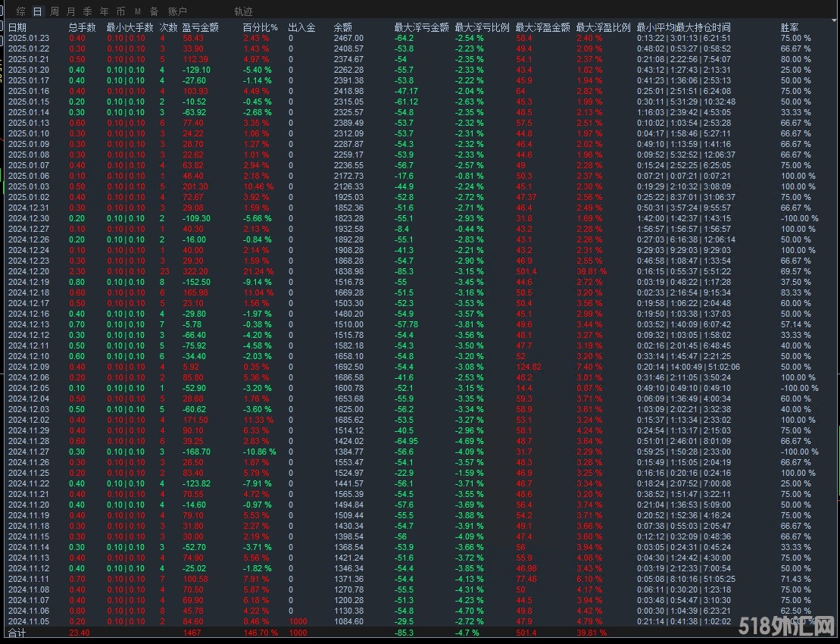The image size is (840, 644).
Task: Click the 盈亏金额 column header
Action: pyautogui.click(x=201, y=27)
